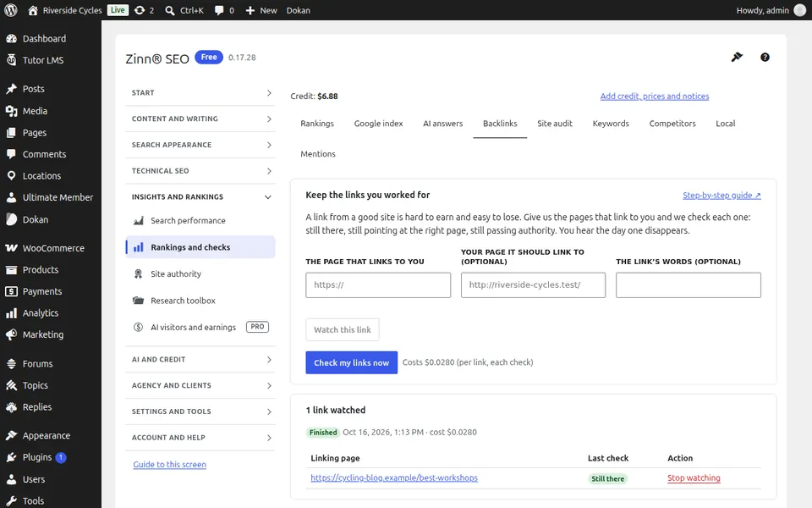Viewport: 812px width, 508px height.
Task: Open Research toolbox folder icon item
Action: (138, 301)
